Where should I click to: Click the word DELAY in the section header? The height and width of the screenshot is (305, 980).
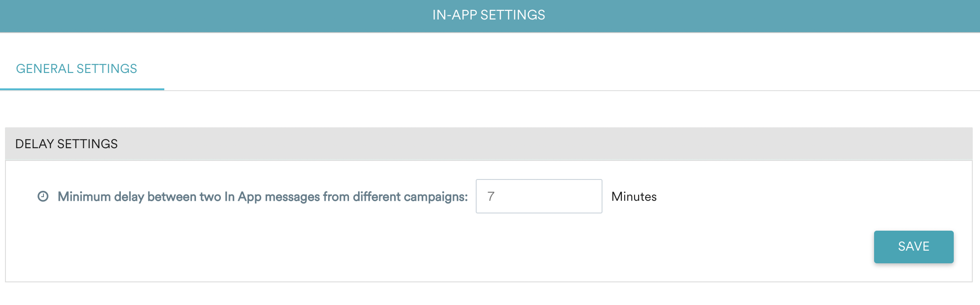click(x=35, y=144)
